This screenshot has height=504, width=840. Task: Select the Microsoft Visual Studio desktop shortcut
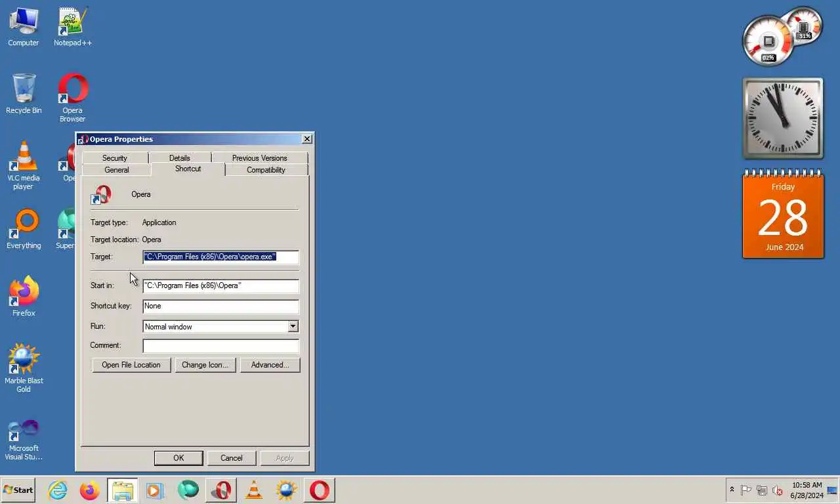click(24, 440)
